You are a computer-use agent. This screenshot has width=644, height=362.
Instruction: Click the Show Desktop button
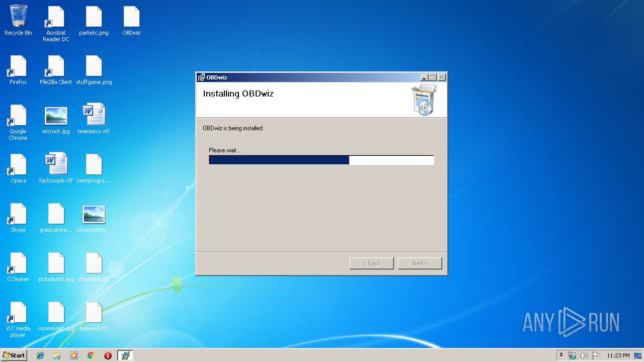pos(638,355)
